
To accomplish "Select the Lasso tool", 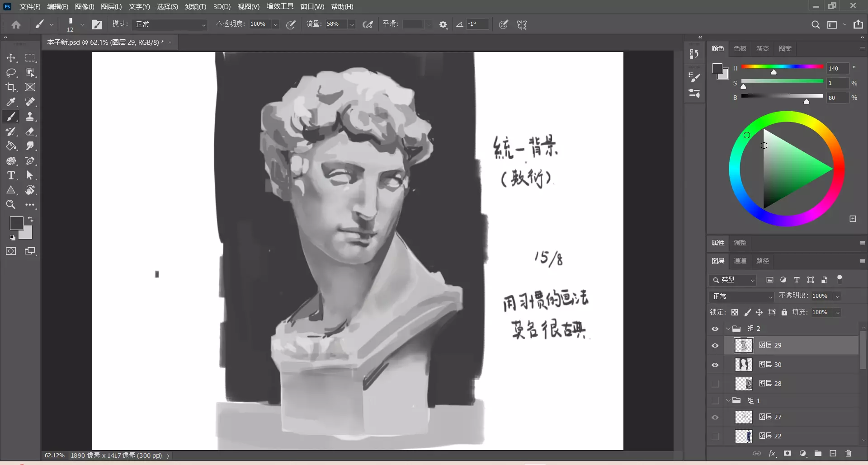I will pos(11,73).
